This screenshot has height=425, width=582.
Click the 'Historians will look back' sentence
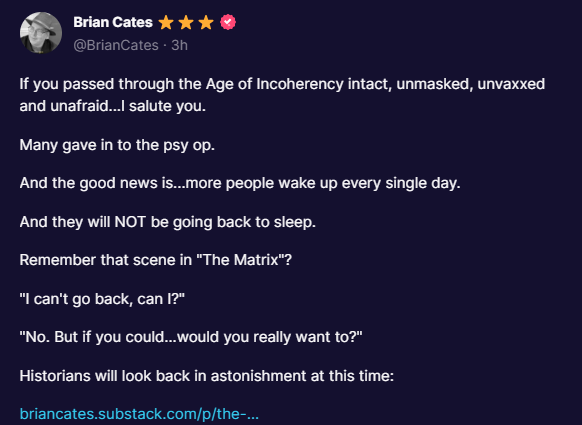tap(207, 376)
